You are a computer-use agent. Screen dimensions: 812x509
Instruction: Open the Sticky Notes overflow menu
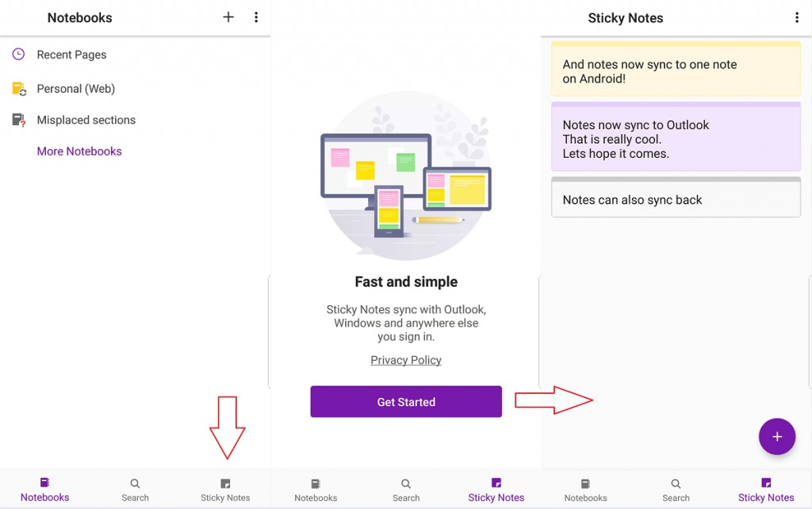[x=797, y=17]
